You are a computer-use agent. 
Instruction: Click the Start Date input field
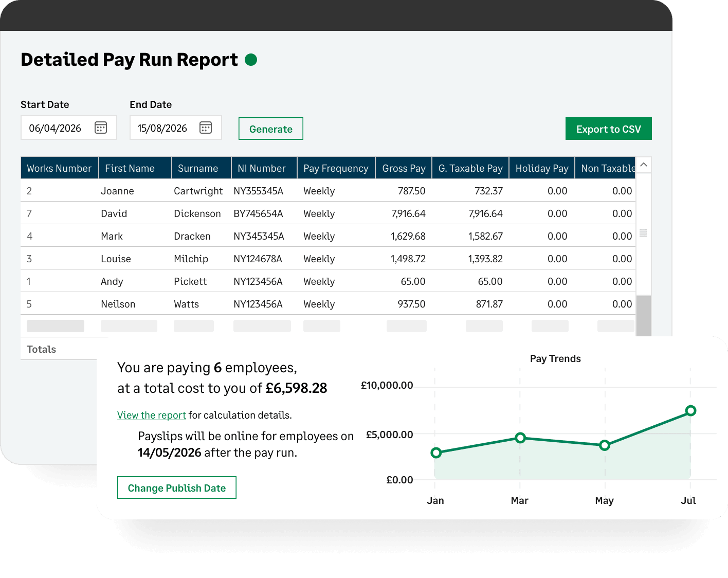point(69,128)
